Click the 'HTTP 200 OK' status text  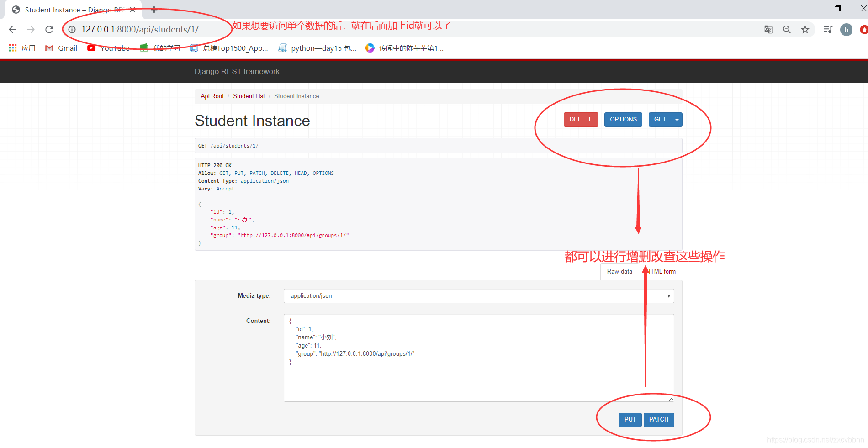point(215,166)
